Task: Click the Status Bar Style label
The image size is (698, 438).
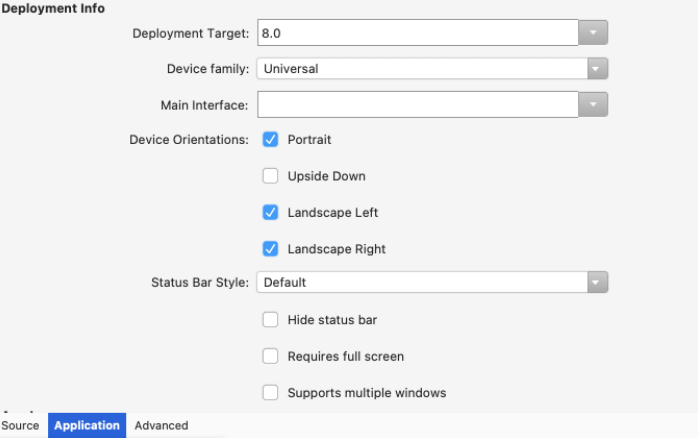Action: [x=200, y=283]
